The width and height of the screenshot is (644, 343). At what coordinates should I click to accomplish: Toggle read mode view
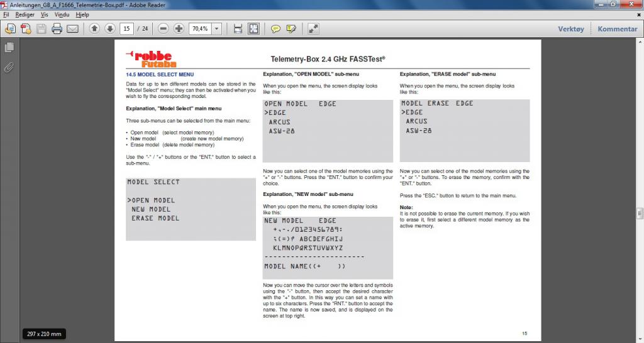(313, 29)
